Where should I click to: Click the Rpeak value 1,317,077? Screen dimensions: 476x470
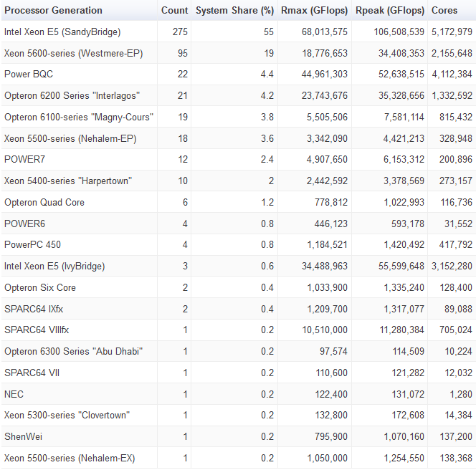click(x=404, y=310)
